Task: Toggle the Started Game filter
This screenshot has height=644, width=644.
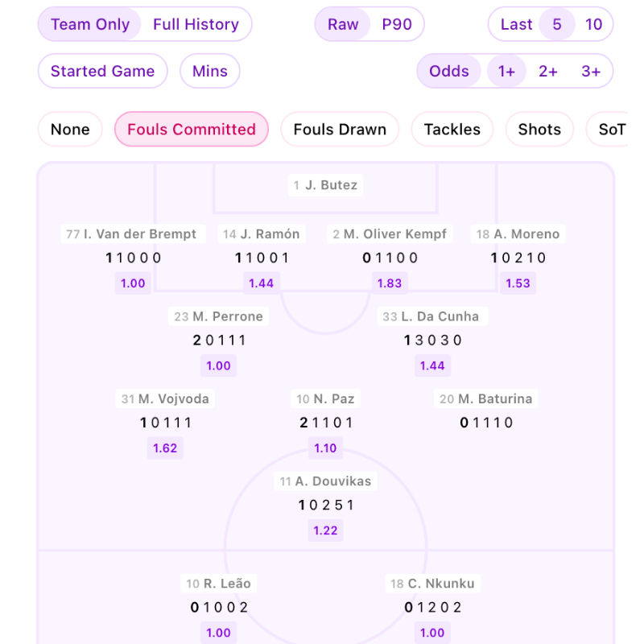Action: pyautogui.click(x=102, y=71)
